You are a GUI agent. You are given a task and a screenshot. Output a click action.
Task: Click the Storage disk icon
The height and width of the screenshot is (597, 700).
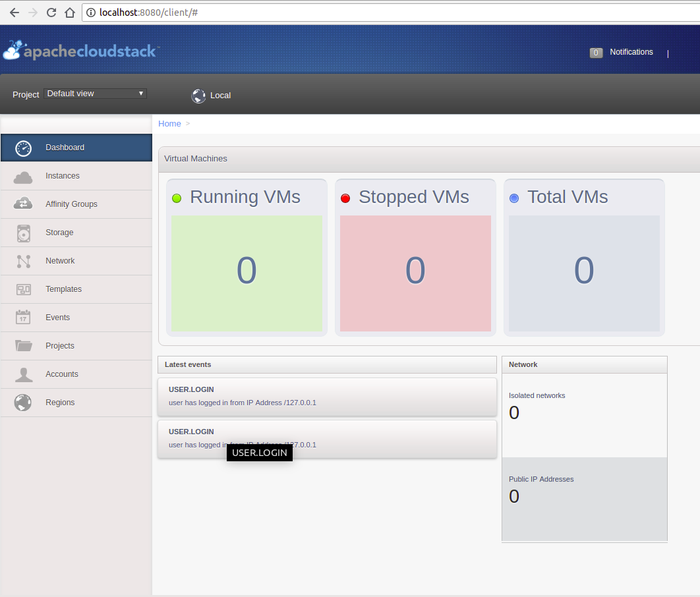(x=24, y=233)
